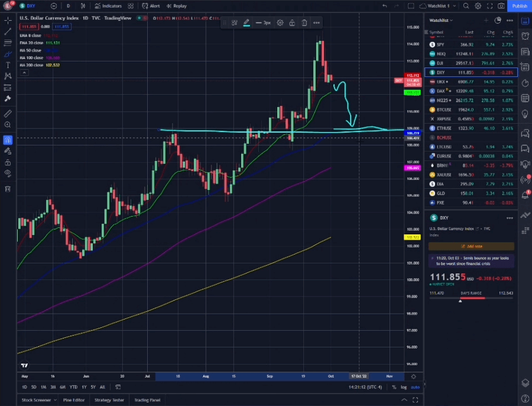Toggle log scale on price axis
Image resolution: width=532 pixels, height=406 pixels.
pyautogui.click(x=403, y=387)
